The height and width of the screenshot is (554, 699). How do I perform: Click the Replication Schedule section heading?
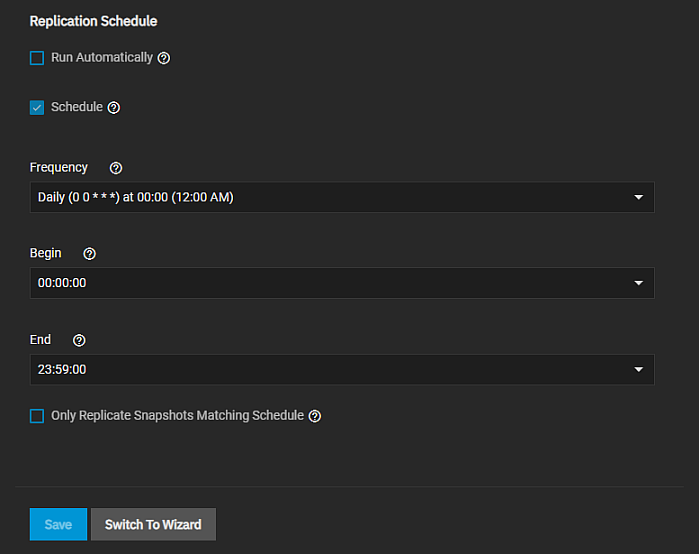[x=93, y=21]
